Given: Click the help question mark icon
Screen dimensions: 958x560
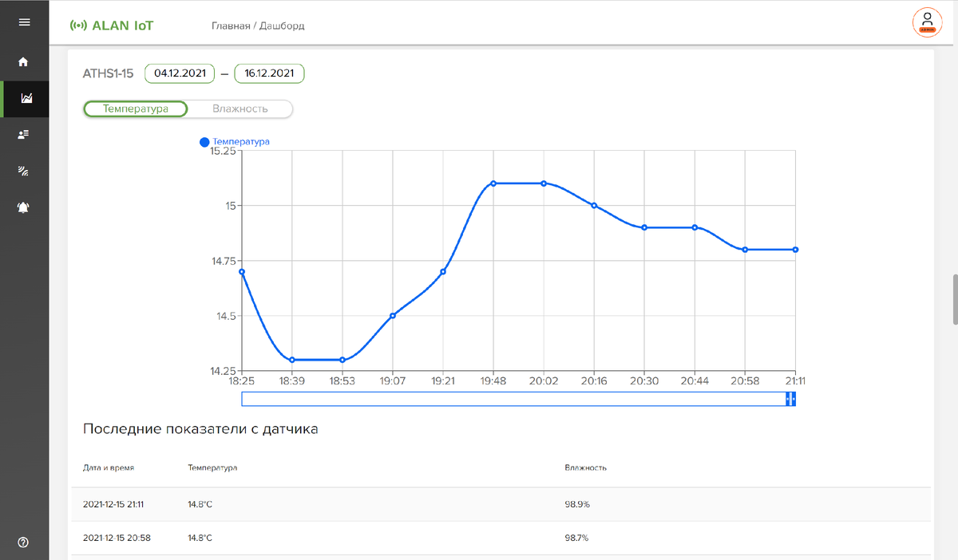Looking at the screenshot, I should (23, 542).
